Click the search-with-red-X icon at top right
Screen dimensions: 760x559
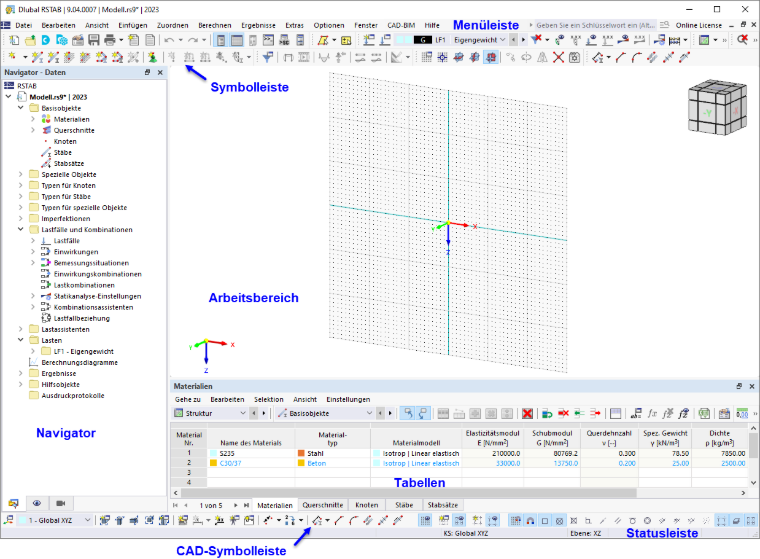(742, 40)
